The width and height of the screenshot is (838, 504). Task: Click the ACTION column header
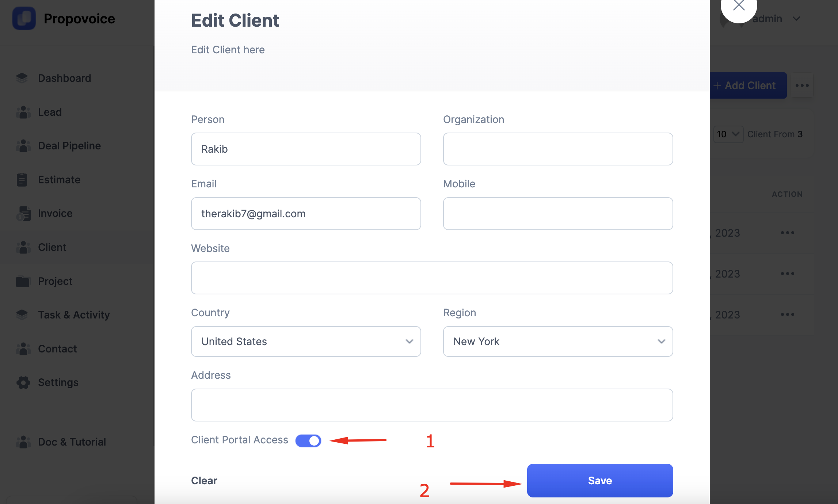(787, 194)
